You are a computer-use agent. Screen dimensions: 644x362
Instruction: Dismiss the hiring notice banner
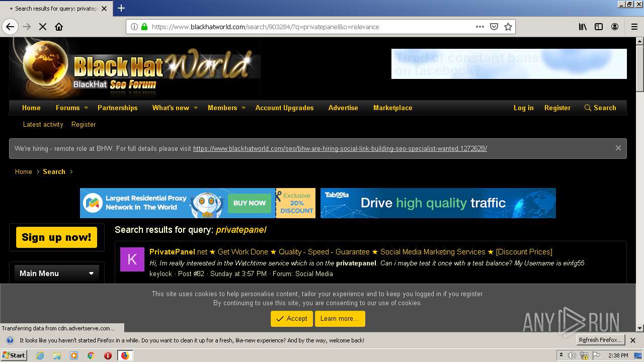618,148
